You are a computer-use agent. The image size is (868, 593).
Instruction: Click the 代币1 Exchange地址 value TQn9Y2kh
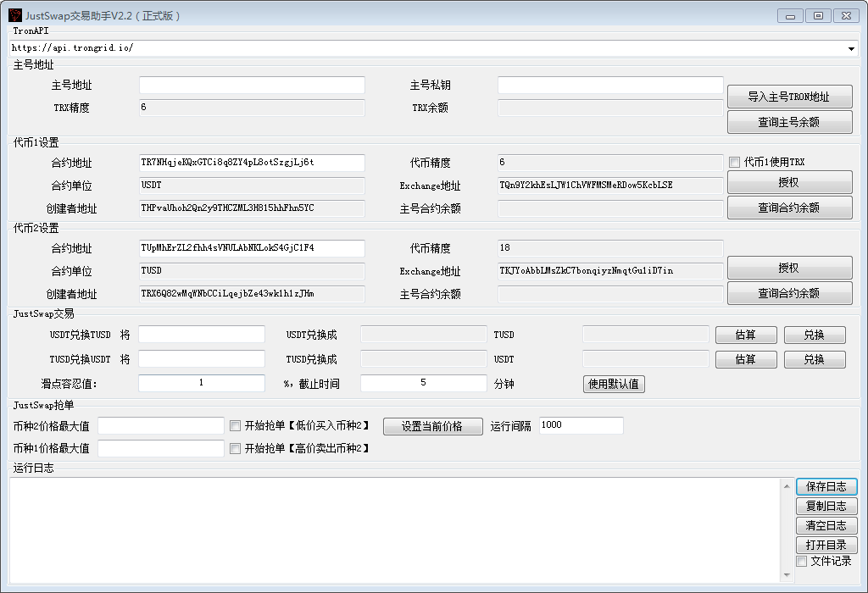(x=610, y=186)
